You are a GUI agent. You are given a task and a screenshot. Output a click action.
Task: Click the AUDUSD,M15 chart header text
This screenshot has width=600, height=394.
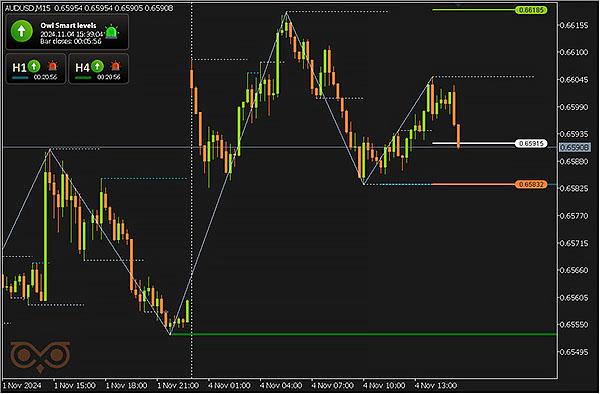[28, 8]
